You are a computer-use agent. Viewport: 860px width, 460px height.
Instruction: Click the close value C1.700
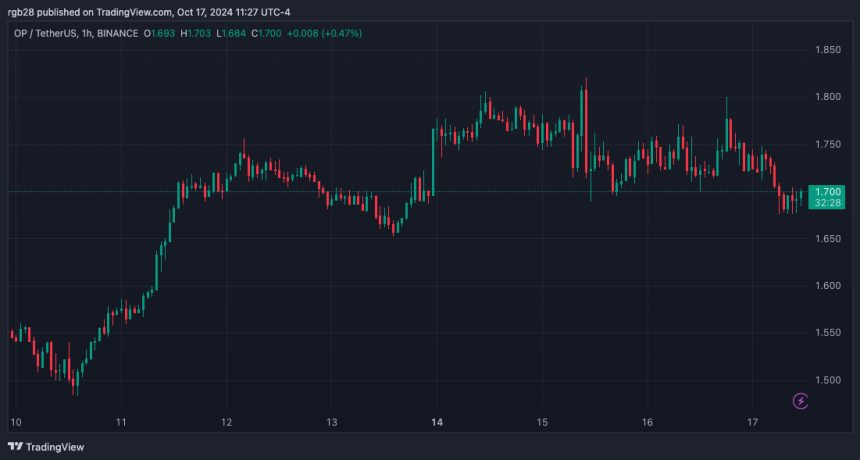pyautogui.click(x=267, y=33)
